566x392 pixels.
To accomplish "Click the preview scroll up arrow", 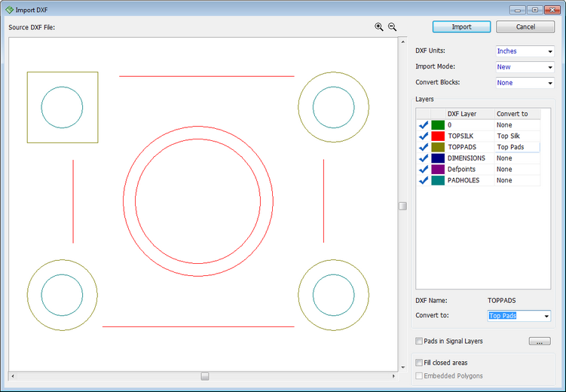I will coord(403,42).
